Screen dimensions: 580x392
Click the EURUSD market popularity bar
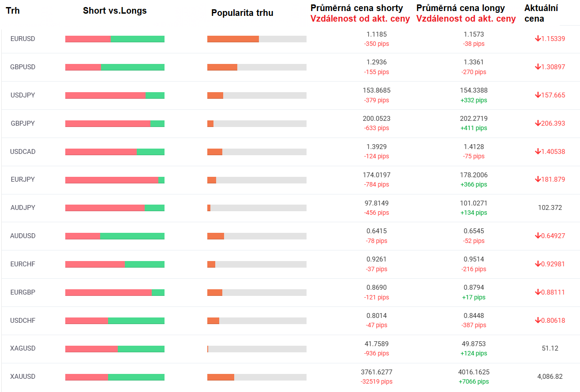(257, 39)
